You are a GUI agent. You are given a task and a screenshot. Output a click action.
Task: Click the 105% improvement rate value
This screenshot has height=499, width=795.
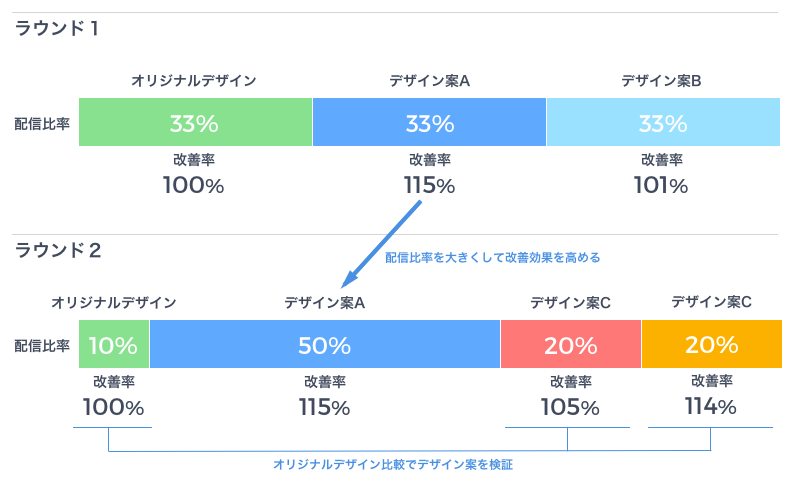570,407
